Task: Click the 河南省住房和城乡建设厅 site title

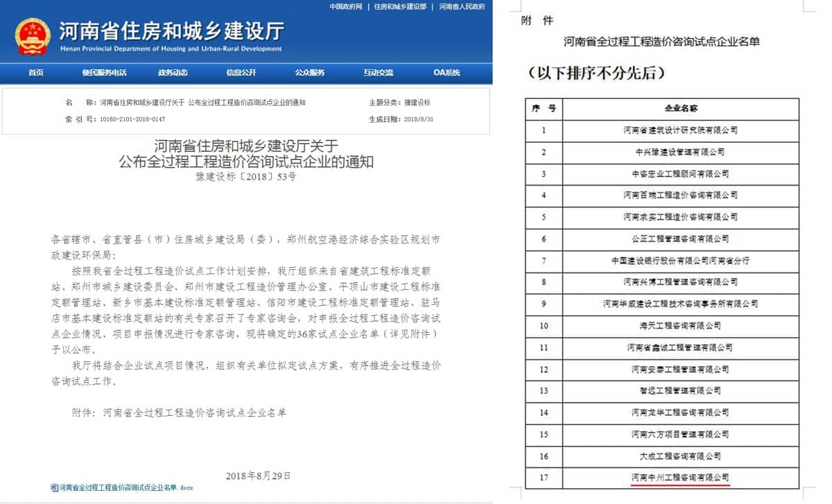Action: tap(171, 31)
